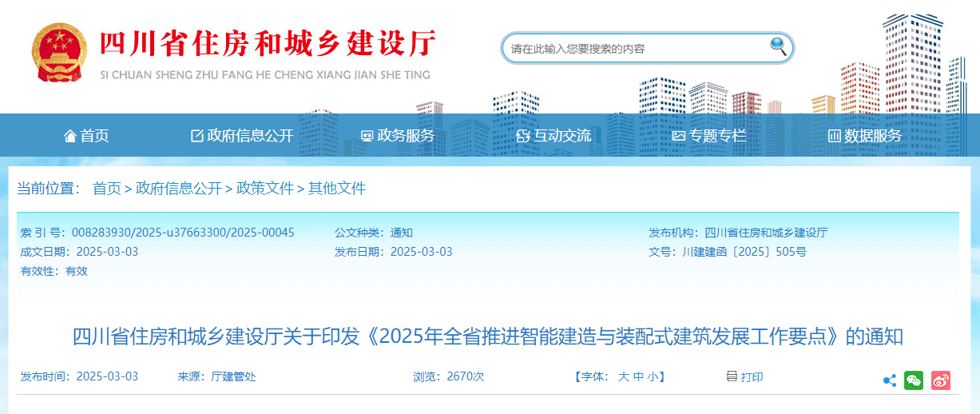Open the 专题专栏 navigation menu item
Viewport: 980px width, 414px height.
tap(709, 136)
